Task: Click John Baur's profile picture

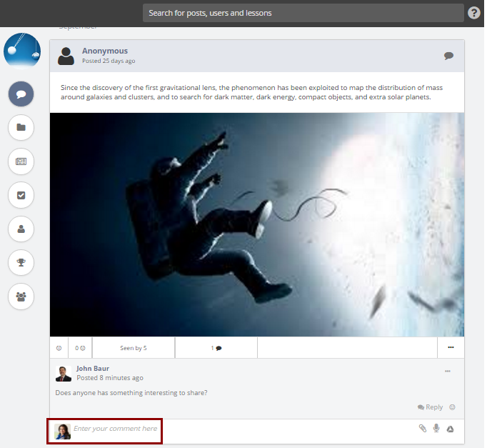Action: coord(64,374)
